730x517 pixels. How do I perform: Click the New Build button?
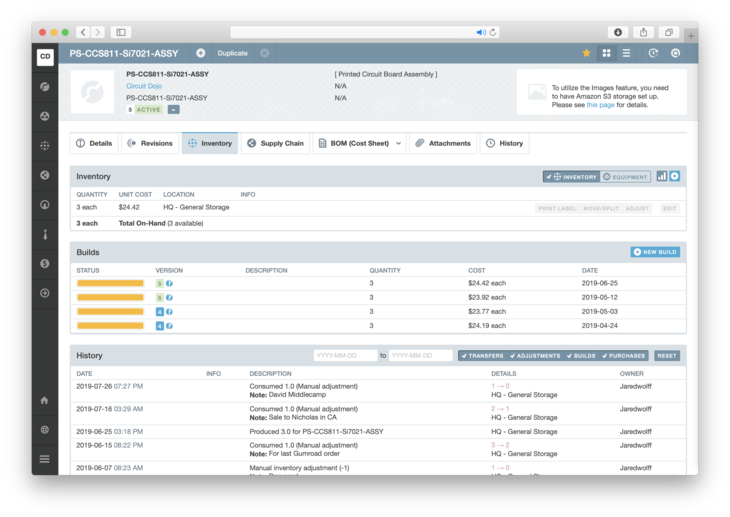[655, 252]
